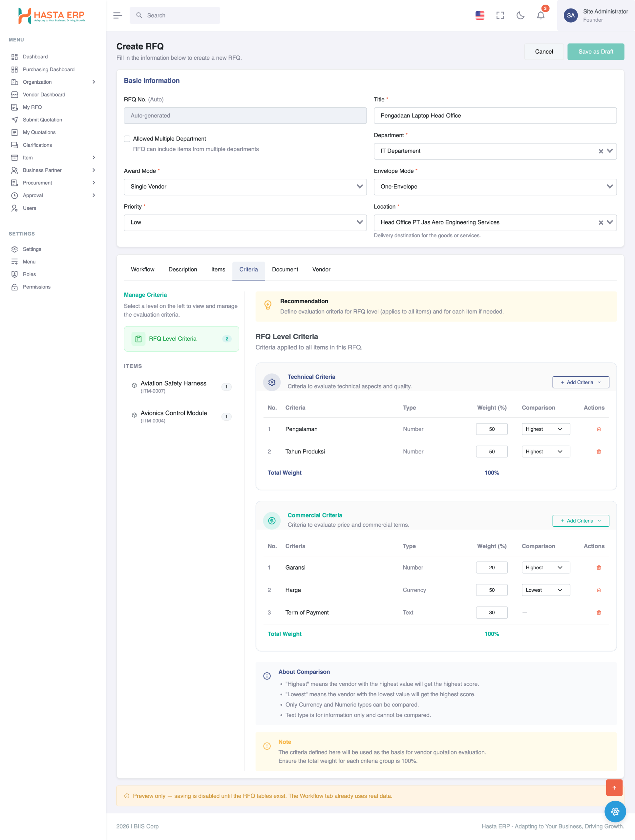Image resolution: width=635 pixels, height=840 pixels.
Task: Edit the Pengalaman weight field
Action: click(492, 429)
